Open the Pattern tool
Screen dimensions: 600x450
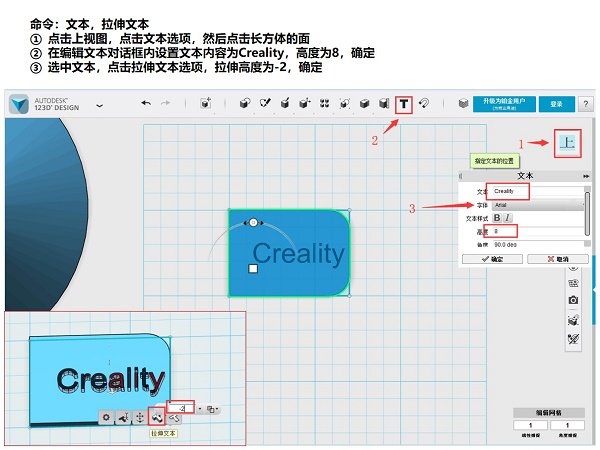pyautogui.click(x=324, y=103)
